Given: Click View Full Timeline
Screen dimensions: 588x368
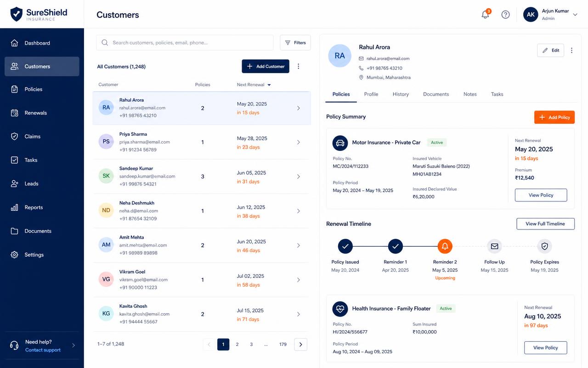Looking at the screenshot, I should click(x=546, y=224).
